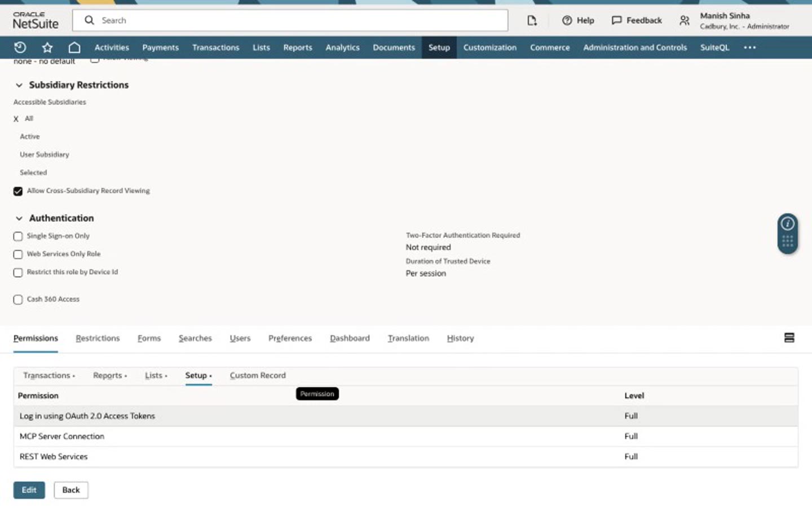The image size is (812, 508).
Task: Click into the global Search field
Action: 290,20
